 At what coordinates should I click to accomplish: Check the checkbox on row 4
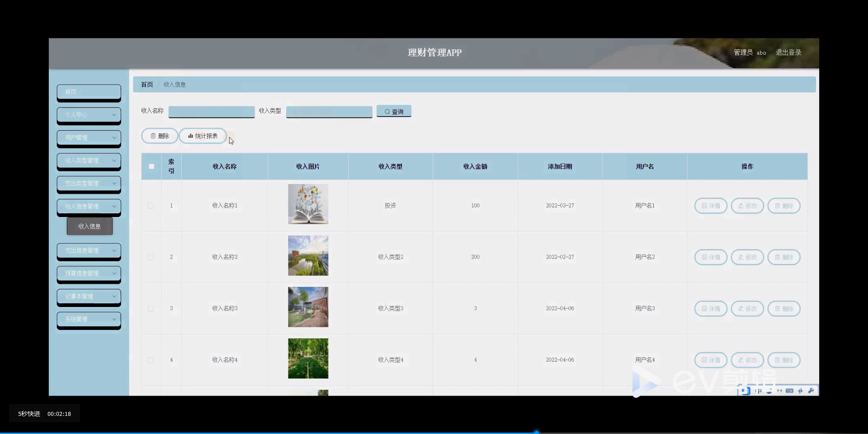[151, 360]
